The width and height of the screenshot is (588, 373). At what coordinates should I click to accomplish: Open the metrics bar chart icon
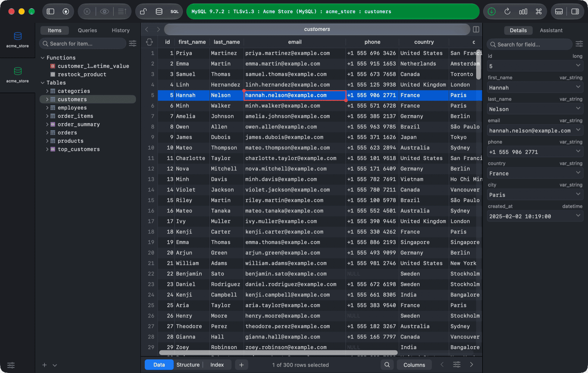click(x=523, y=11)
